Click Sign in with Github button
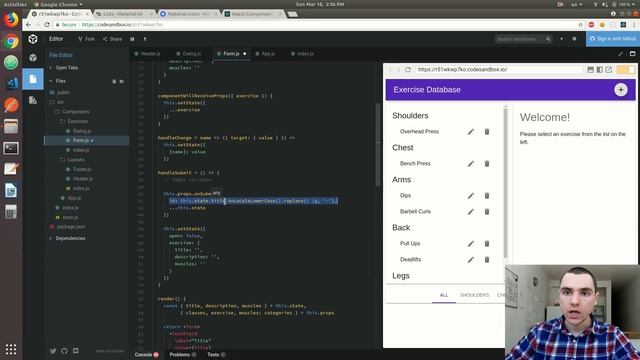 click(613, 39)
